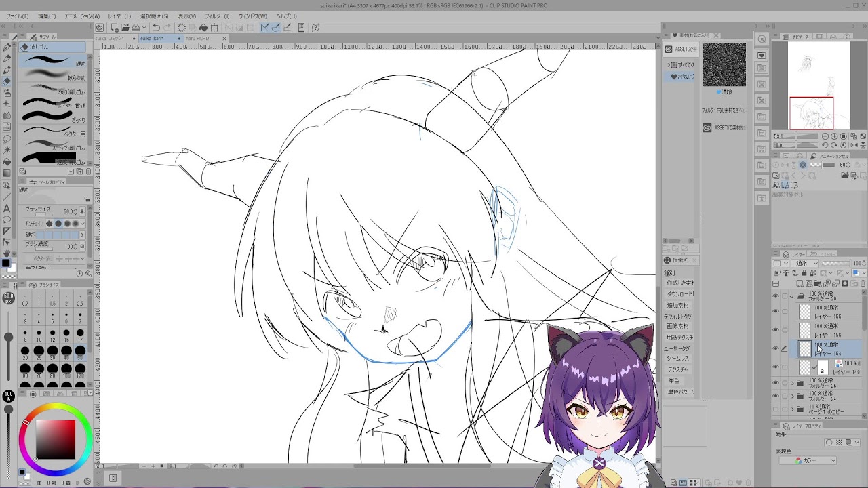Click the 作成した素材 tag button
The image size is (868, 488).
[x=680, y=282]
